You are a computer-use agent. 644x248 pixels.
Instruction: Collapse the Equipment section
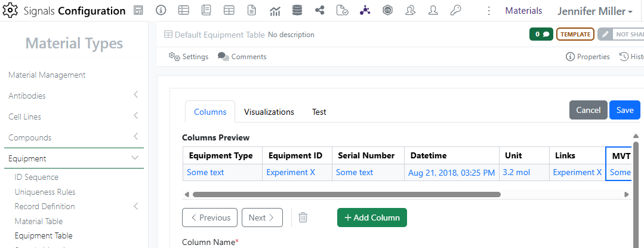(135, 158)
